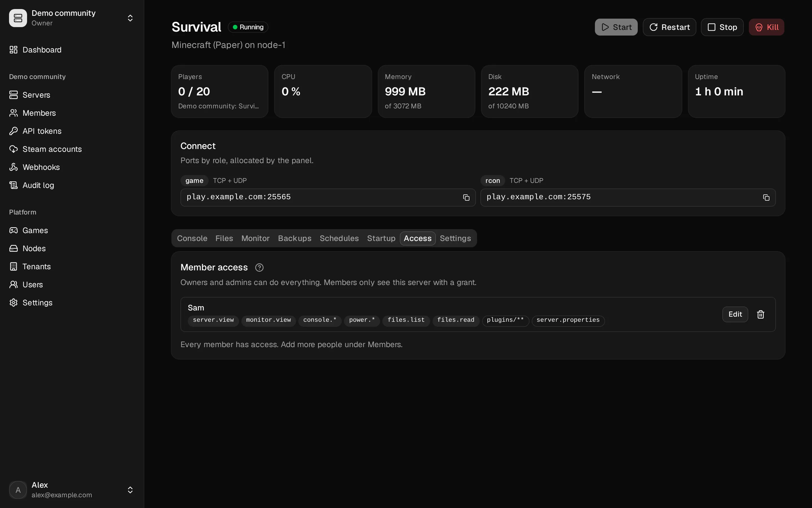The height and width of the screenshot is (508, 812).
Task: Edit Sam's access grant
Action: (x=735, y=314)
